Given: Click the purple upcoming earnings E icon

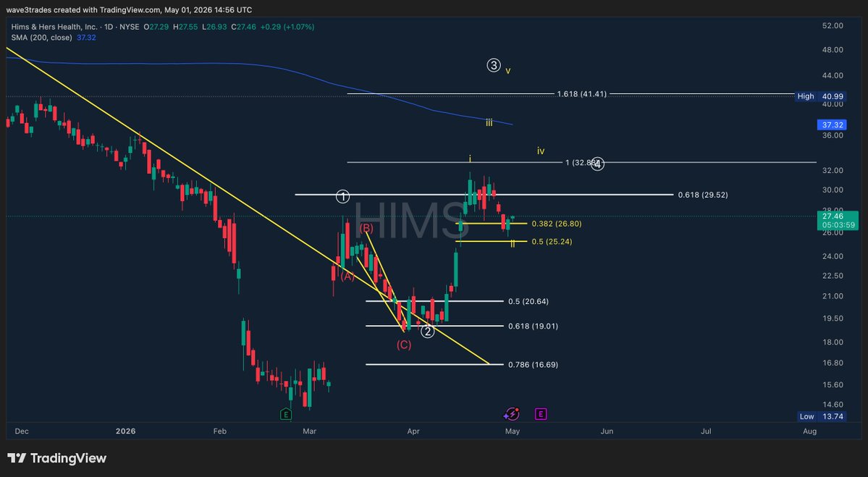Looking at the screenshot, I should [x=541, y=414].
